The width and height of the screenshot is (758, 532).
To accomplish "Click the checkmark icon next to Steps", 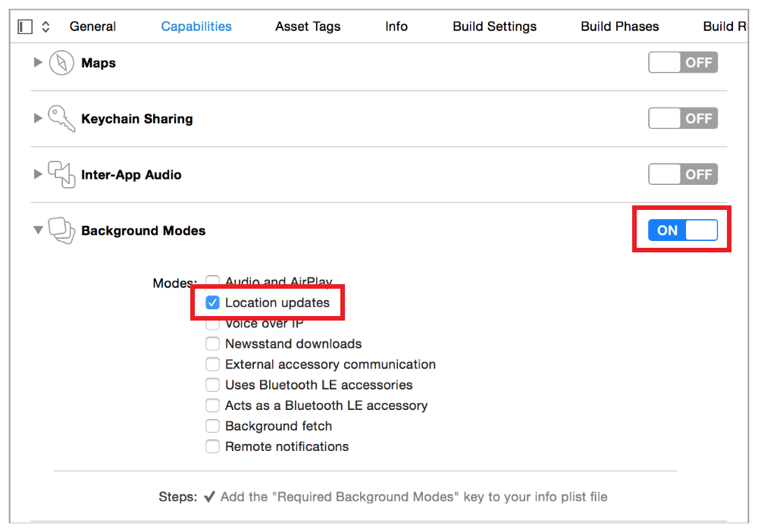I will point(210,496).
